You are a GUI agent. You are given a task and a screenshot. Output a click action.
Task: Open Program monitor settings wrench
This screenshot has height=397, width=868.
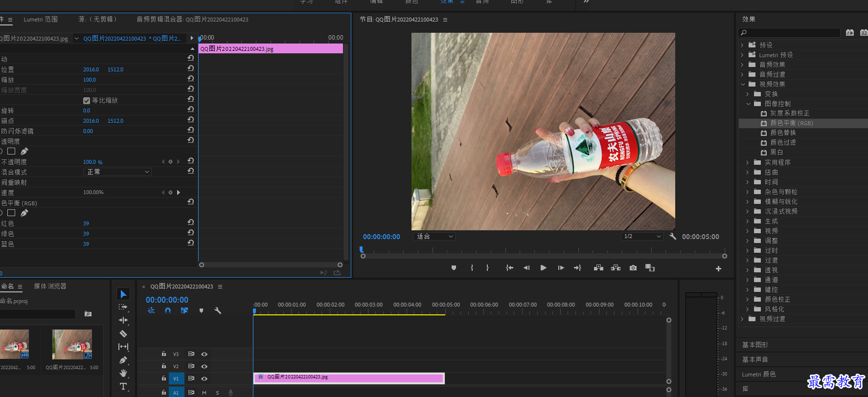[673, 236]
